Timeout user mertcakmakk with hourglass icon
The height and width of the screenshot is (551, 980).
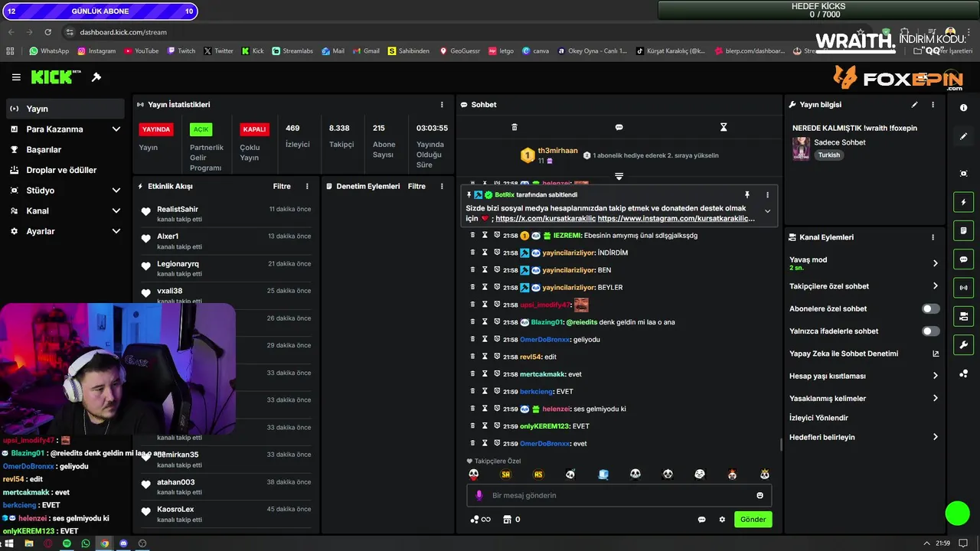pos(485,374)
